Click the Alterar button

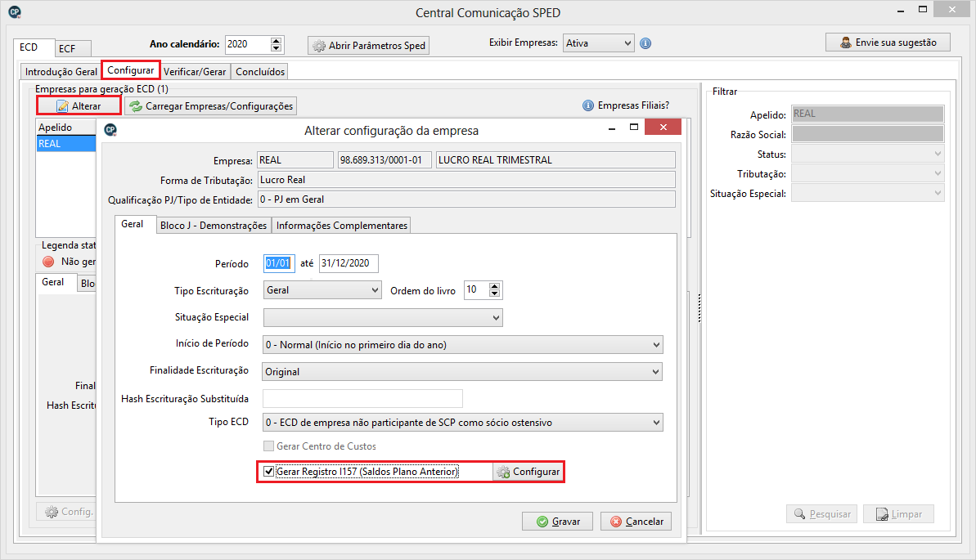coord(79,105)
